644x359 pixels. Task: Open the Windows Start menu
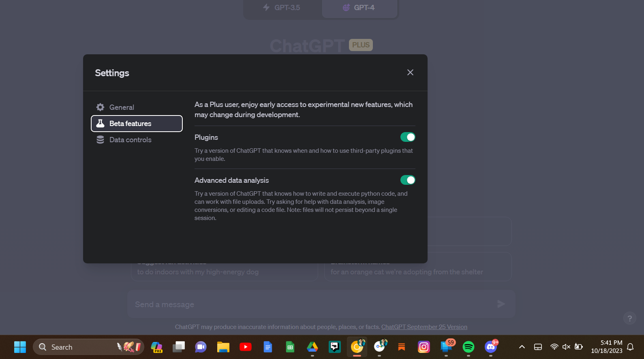[x=20, y=347]
